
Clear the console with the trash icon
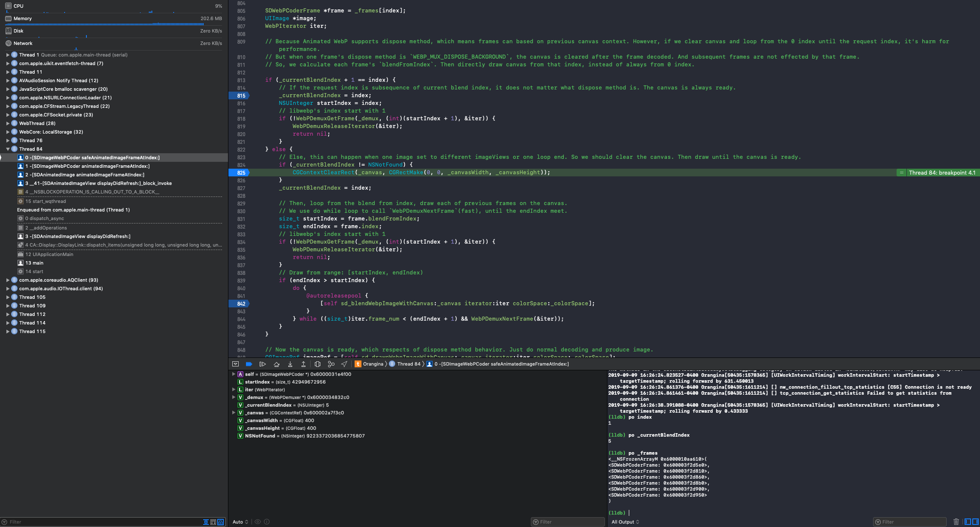point(956,521)
